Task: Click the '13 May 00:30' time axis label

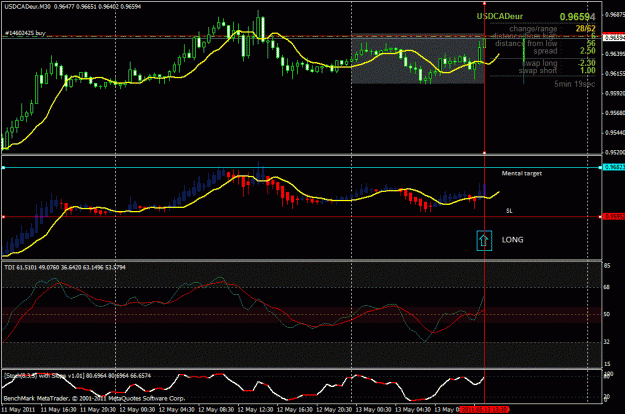Action: pos(373,410)
